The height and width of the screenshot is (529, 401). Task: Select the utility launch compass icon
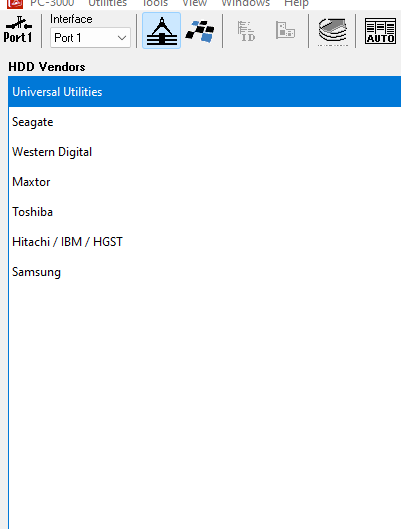[x=162, y=31]
